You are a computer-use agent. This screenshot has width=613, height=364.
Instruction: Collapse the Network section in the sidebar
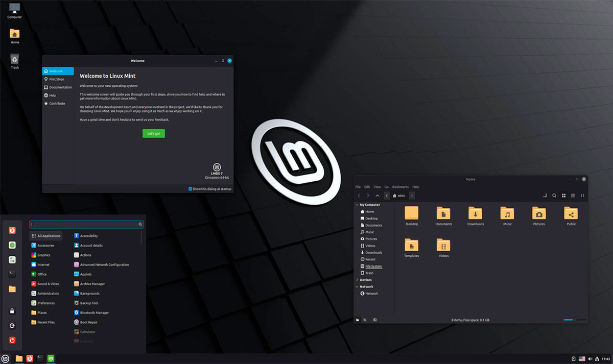[x=357, y=286]
